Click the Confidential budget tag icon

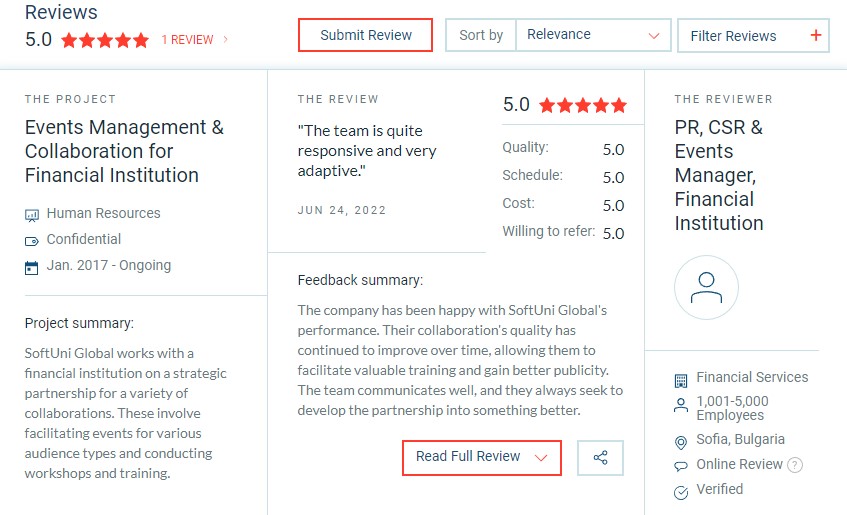(32, 241)
